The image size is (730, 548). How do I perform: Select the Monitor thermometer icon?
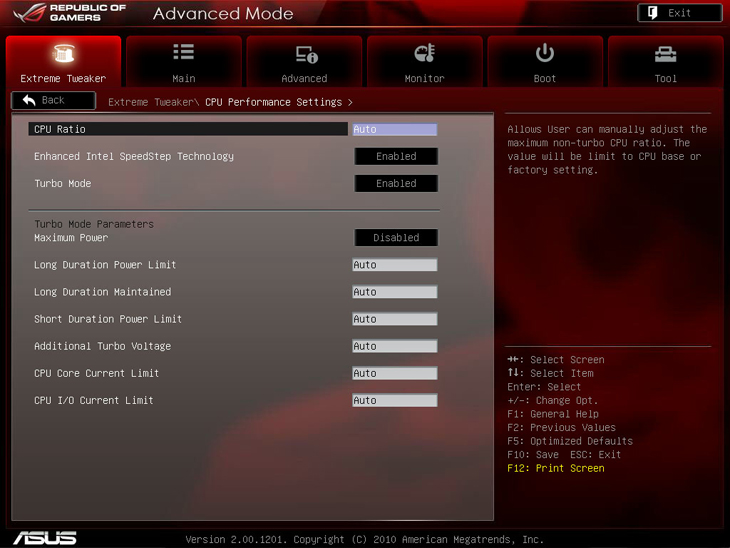click(x=424, y=53)
